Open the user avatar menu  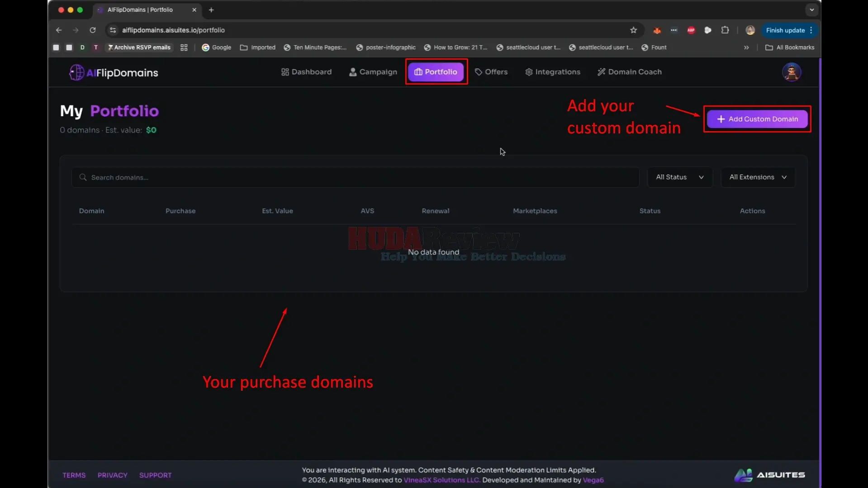[792, 72]
